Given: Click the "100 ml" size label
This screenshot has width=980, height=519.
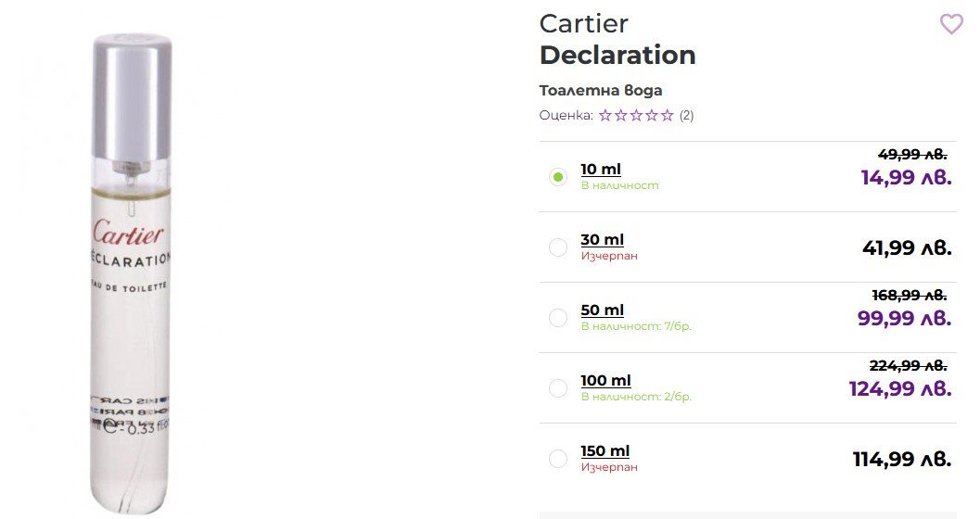Looking at the screenshot, I should point(605,380).
